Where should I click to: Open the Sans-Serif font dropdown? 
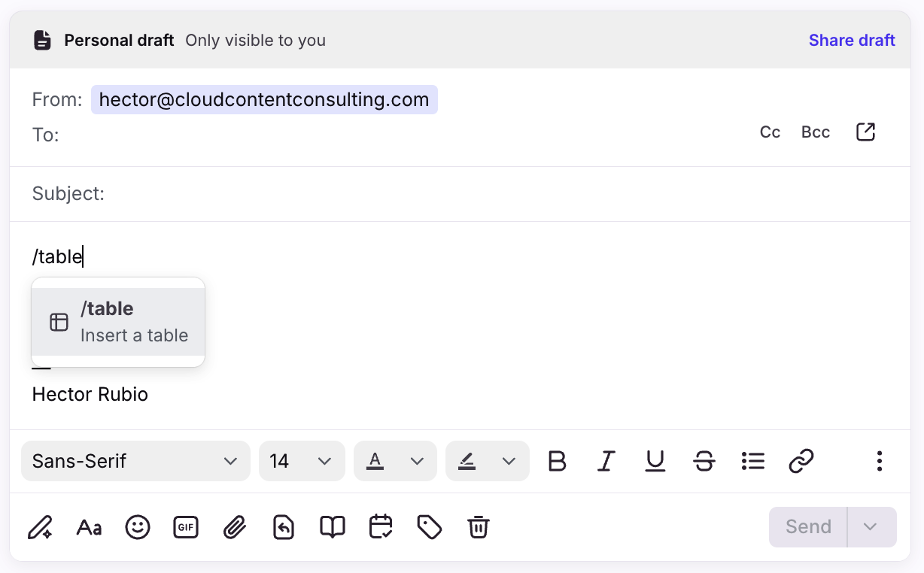tap(135, 461)
